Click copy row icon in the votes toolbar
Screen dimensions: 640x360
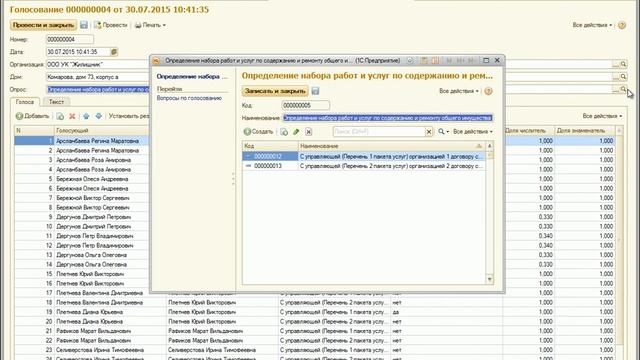click(60, 116)
